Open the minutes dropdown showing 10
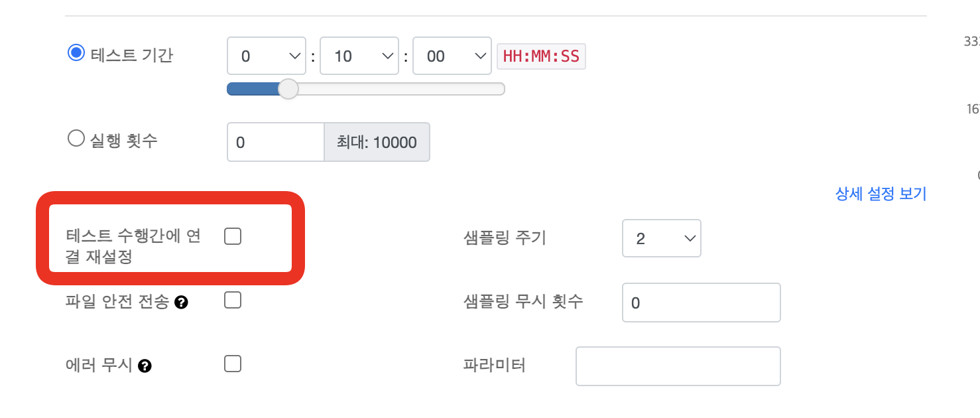Image resolution: width=980 pixels, height=418 pixels. tap(359, 56)
